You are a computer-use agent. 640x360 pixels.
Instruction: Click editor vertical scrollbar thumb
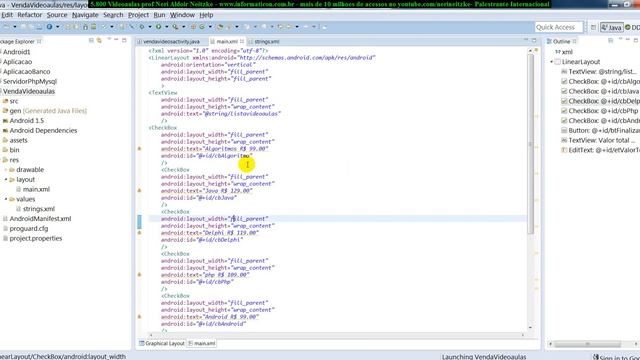(x=530, y=143)
